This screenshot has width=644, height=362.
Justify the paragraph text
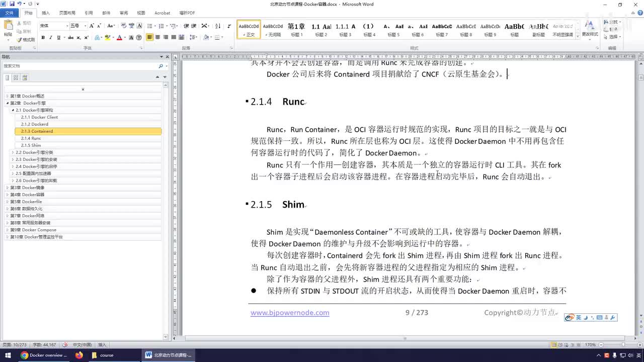pos(174,37)
